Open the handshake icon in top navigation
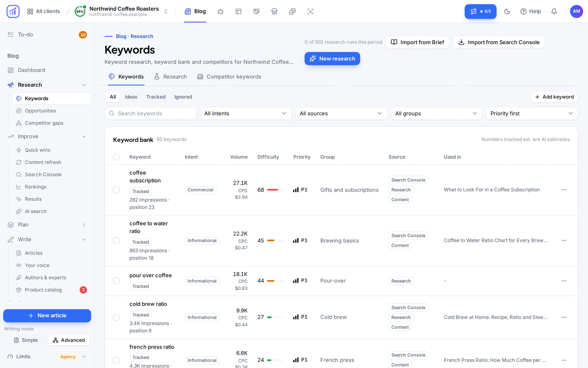 point(256,11)
